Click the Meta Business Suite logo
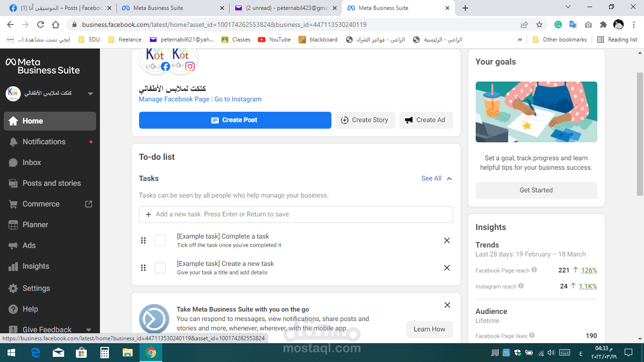The image size is (644, 362). coord(42,66)
